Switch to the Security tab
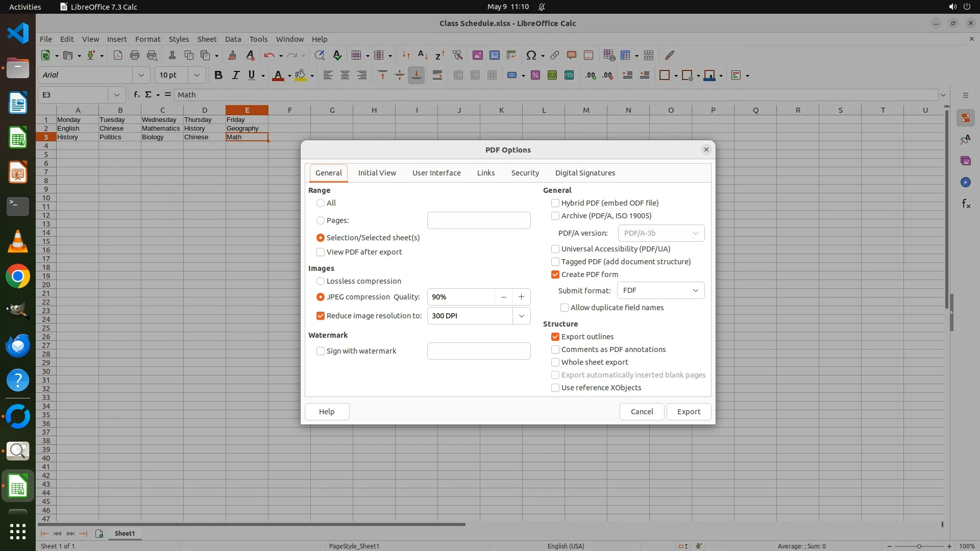 (x=525, y=173)
